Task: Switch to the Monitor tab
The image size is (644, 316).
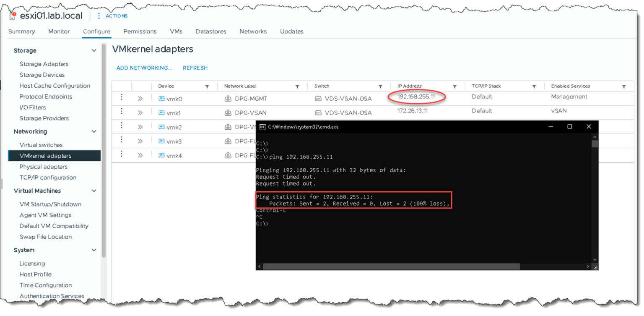Action: tap(59, 31)
